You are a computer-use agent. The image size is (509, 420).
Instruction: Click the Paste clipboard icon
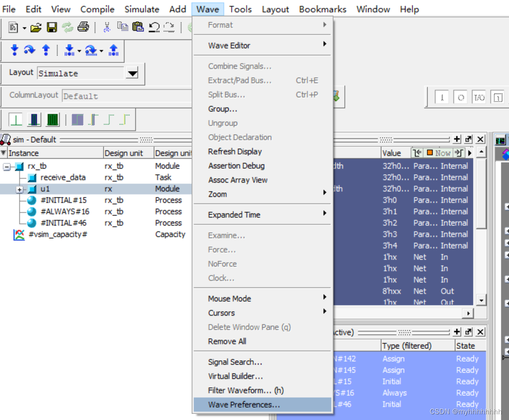138,27
